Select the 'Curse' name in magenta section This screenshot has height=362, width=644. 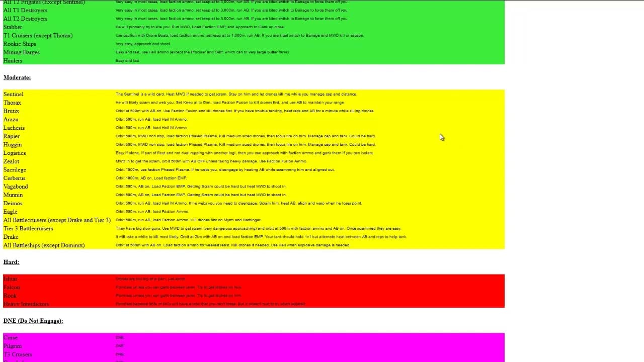(x=10, y=337)
